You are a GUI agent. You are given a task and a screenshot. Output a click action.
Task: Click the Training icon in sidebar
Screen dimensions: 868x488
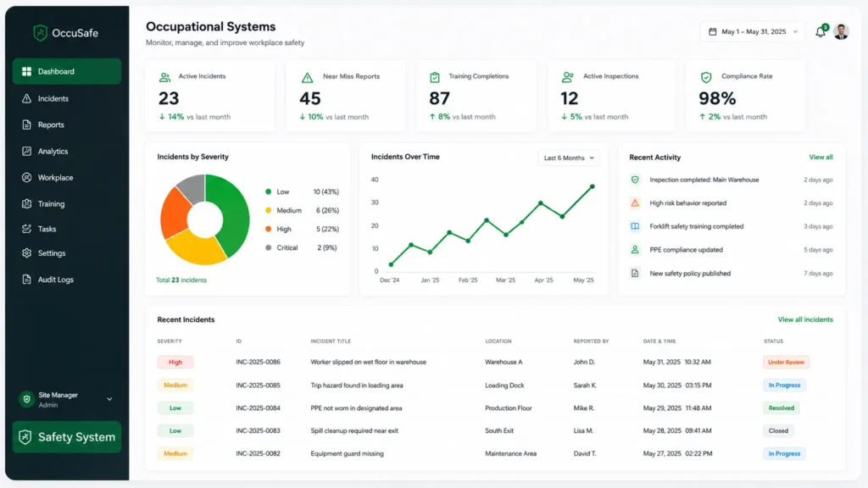26,203
